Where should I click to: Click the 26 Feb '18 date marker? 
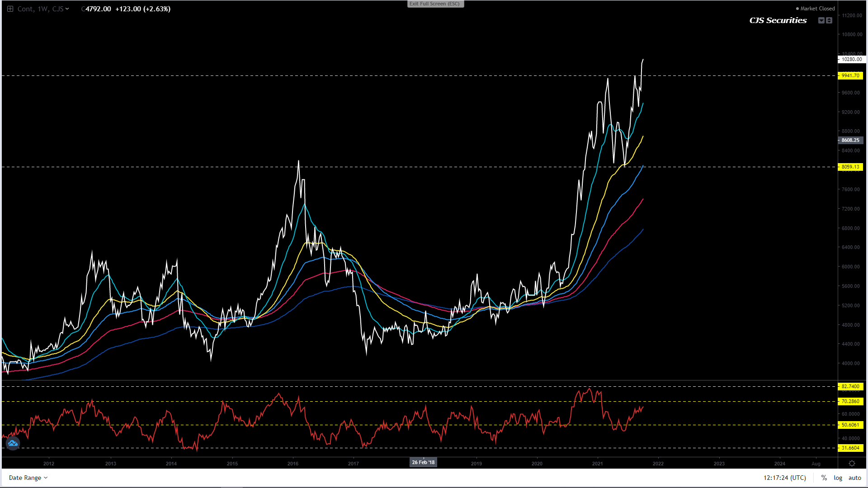pos(423,462)
